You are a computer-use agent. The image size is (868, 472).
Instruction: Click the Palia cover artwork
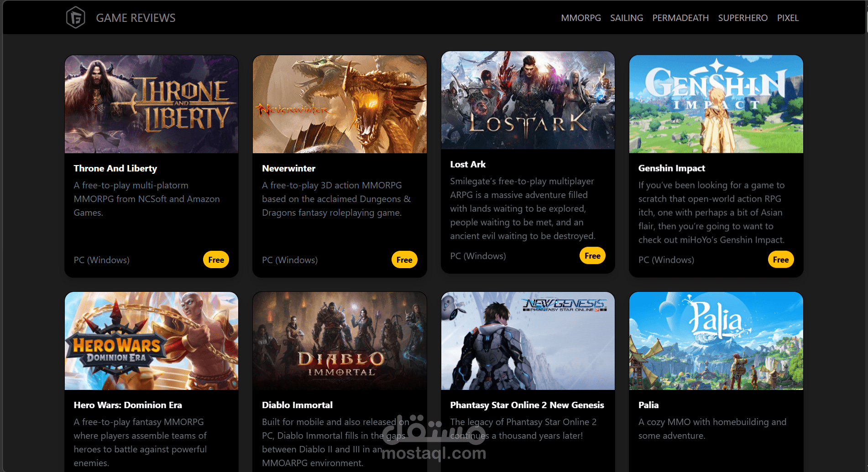point(716,341)
